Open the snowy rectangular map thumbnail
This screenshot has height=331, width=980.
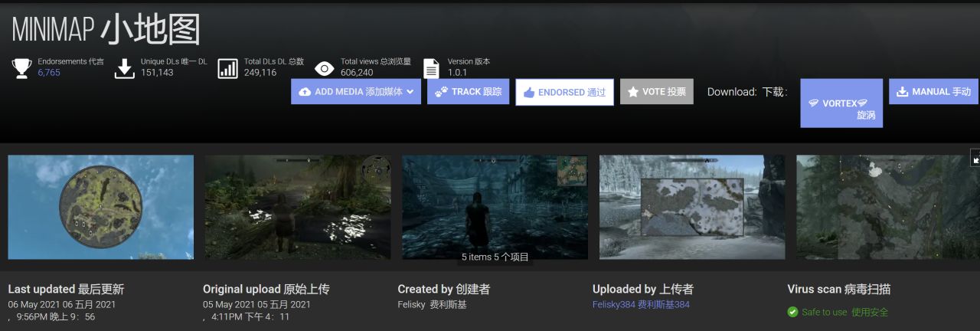click(x=692, y=207)
